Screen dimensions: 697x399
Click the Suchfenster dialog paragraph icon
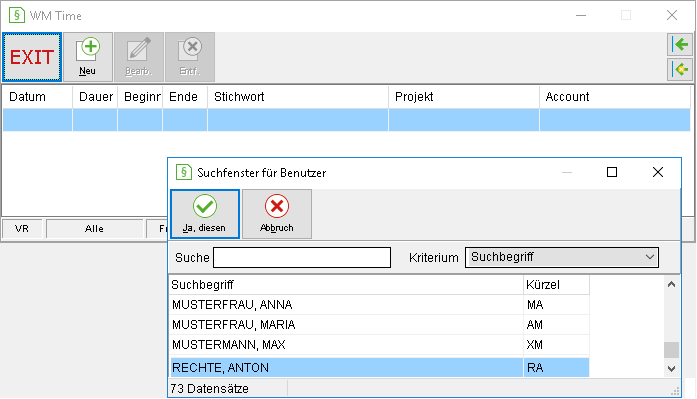[184, 172]
